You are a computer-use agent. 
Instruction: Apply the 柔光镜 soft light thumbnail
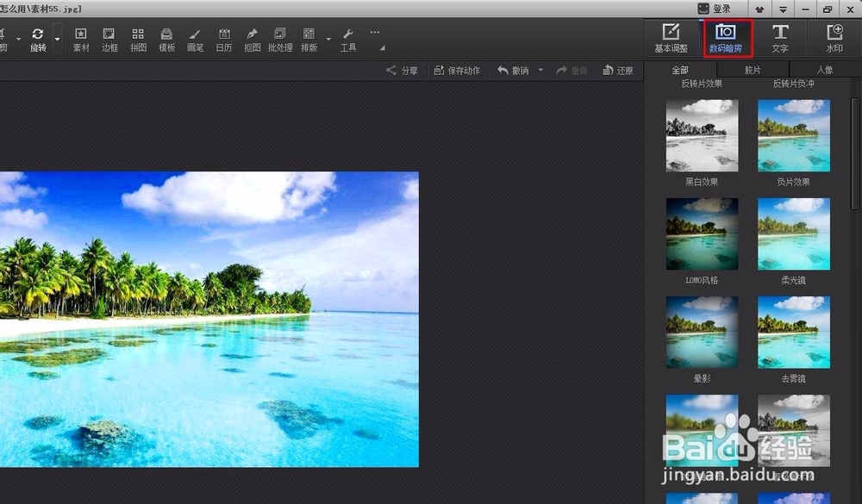(x=794, y=233)
